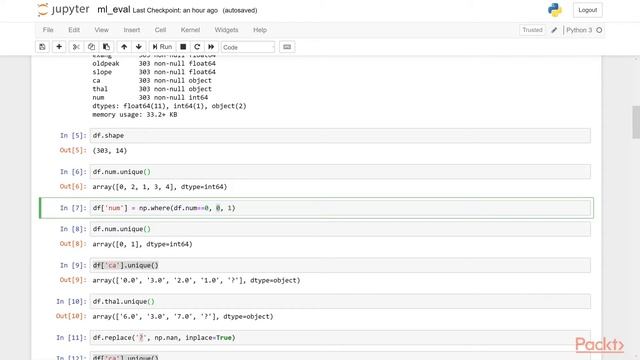
Task: Rename notebook by clicking ml_eval title
Action: [113, 10]
